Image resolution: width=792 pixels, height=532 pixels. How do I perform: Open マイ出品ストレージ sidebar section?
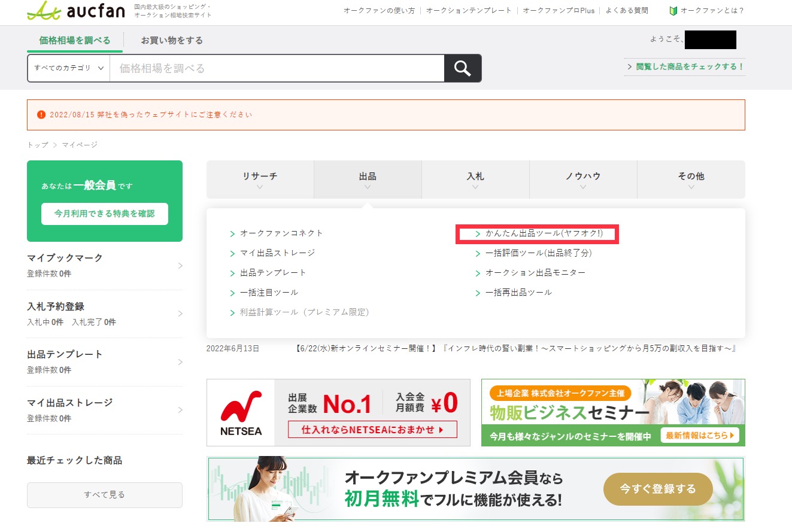tap(105, 410)
